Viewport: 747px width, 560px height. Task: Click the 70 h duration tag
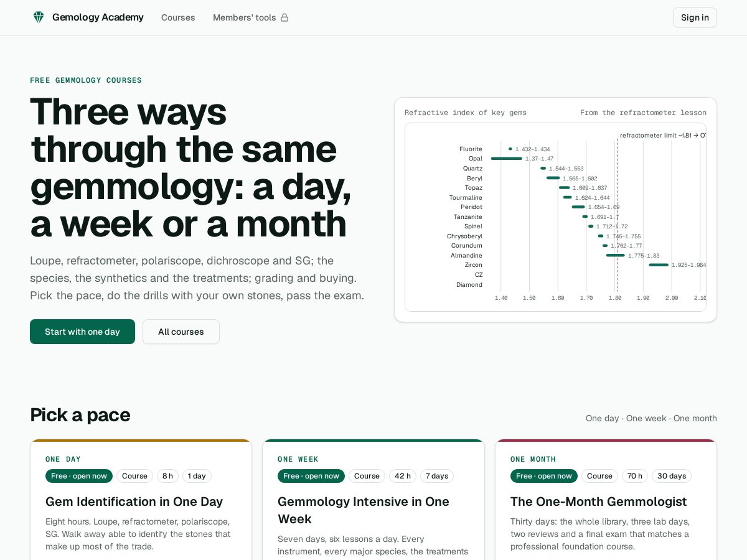[635, 476]
